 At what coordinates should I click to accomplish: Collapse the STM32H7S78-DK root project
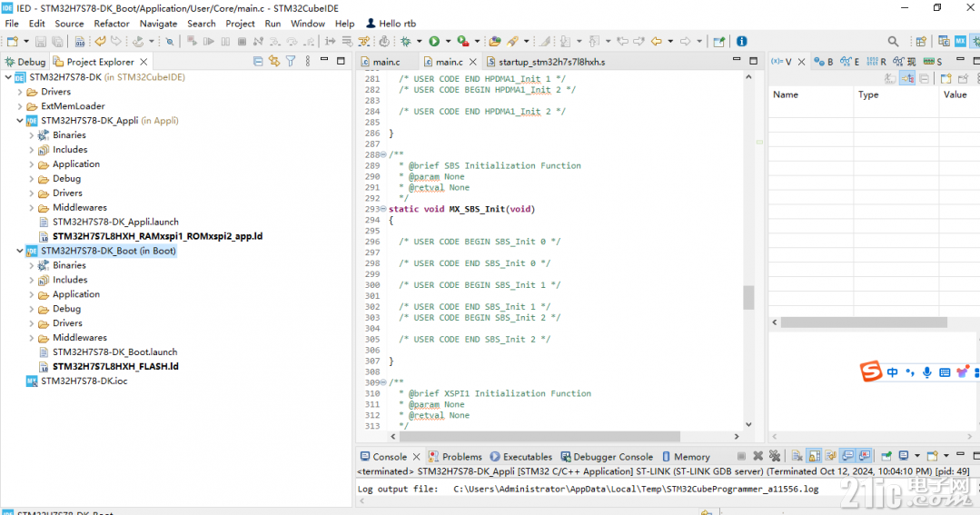(x=8, y=77)
